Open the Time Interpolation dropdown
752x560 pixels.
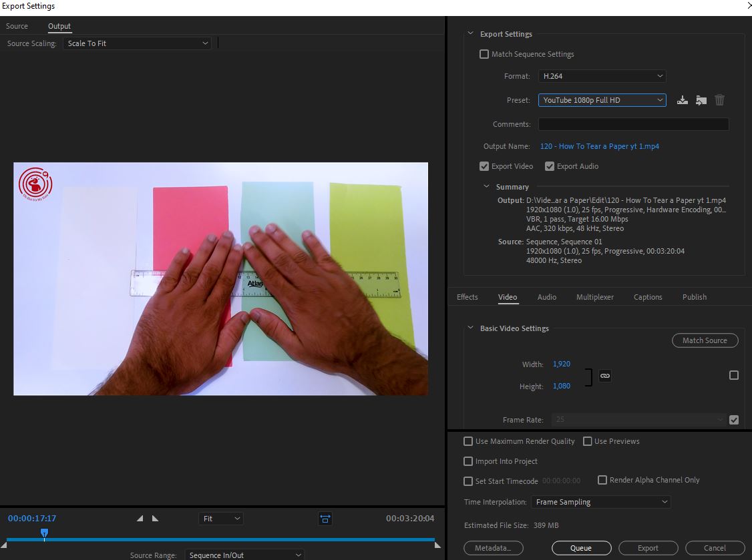pyautogui.click(x=601, y=502)
